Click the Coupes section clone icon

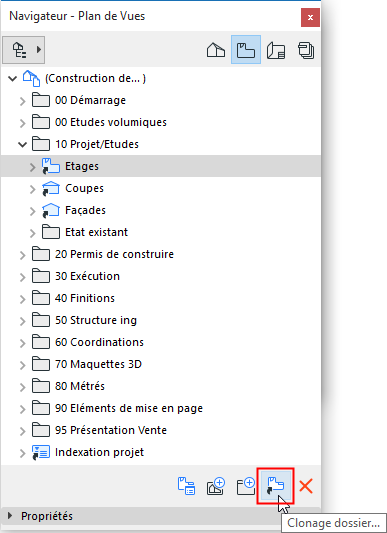pyautogui.click(x=51, y=188)
